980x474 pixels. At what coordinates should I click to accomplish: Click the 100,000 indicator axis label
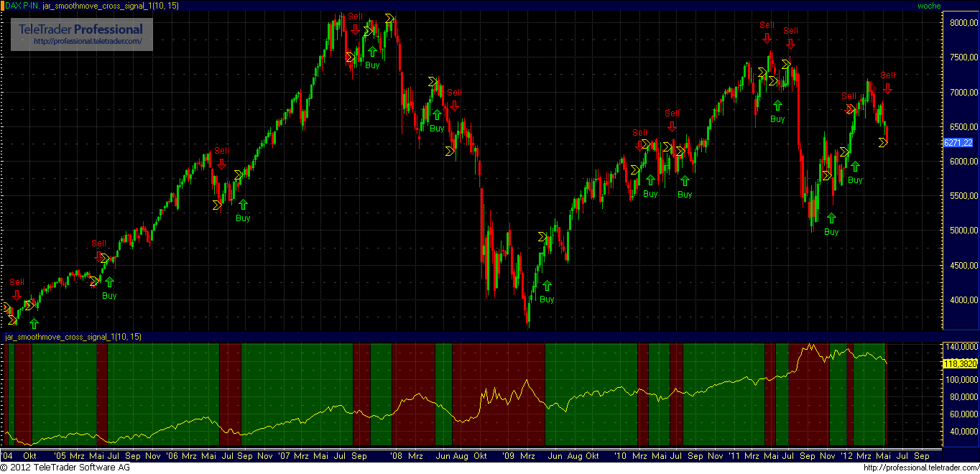click(x=961, y=380)
